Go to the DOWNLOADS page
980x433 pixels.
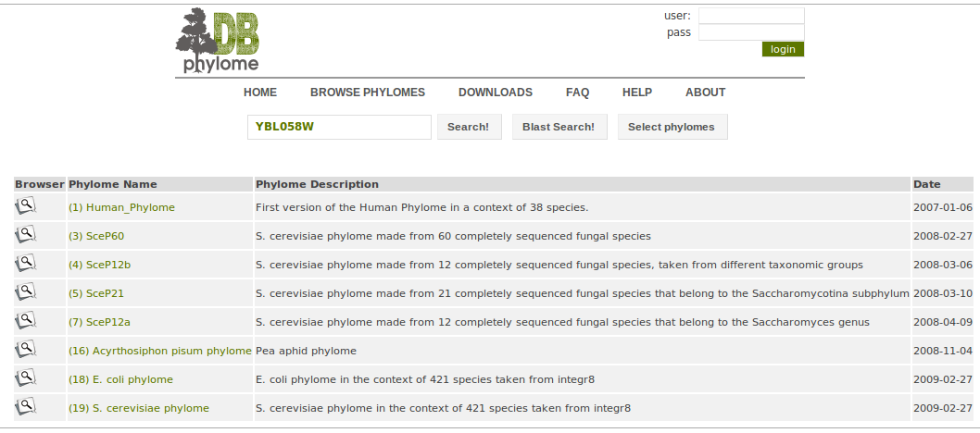[x=495, y=93]
